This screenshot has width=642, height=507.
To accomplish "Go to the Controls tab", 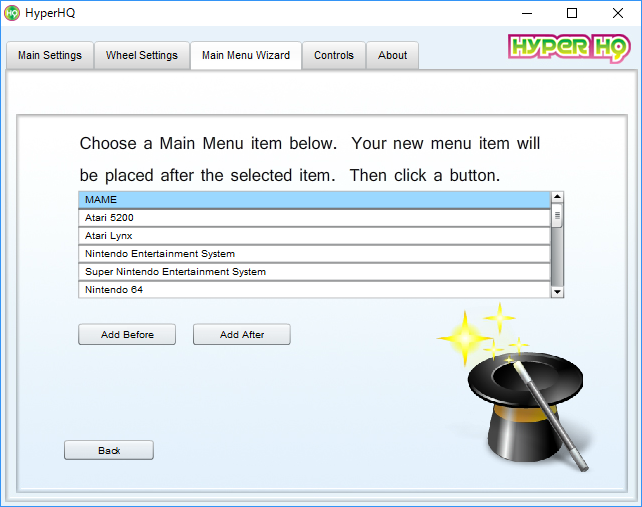I will tap(334, 55).
